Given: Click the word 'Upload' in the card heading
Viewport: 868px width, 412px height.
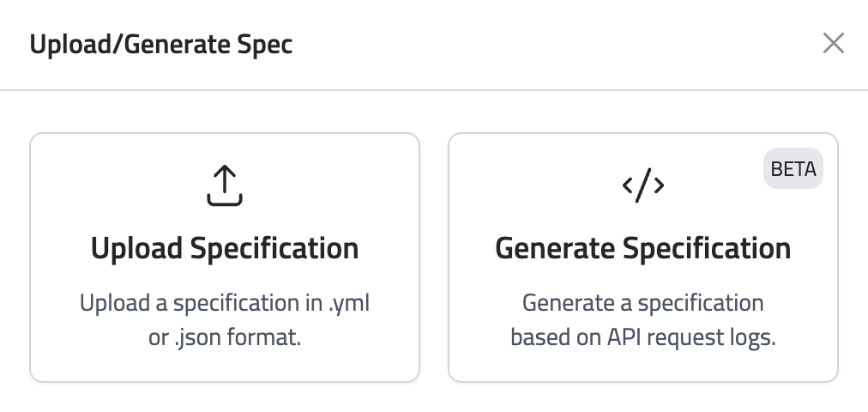Looking at the screenshot, I should click(x=136, y=248).
